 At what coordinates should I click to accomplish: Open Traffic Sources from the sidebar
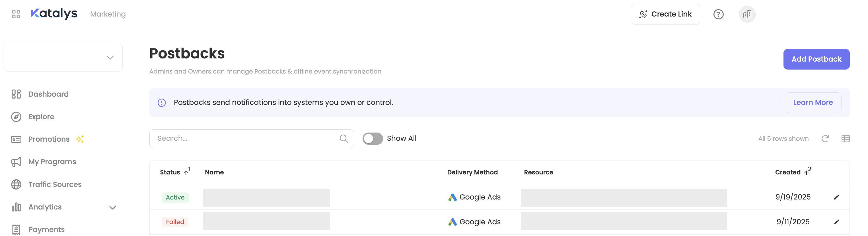pyautogui.click(x=55, y=184)
